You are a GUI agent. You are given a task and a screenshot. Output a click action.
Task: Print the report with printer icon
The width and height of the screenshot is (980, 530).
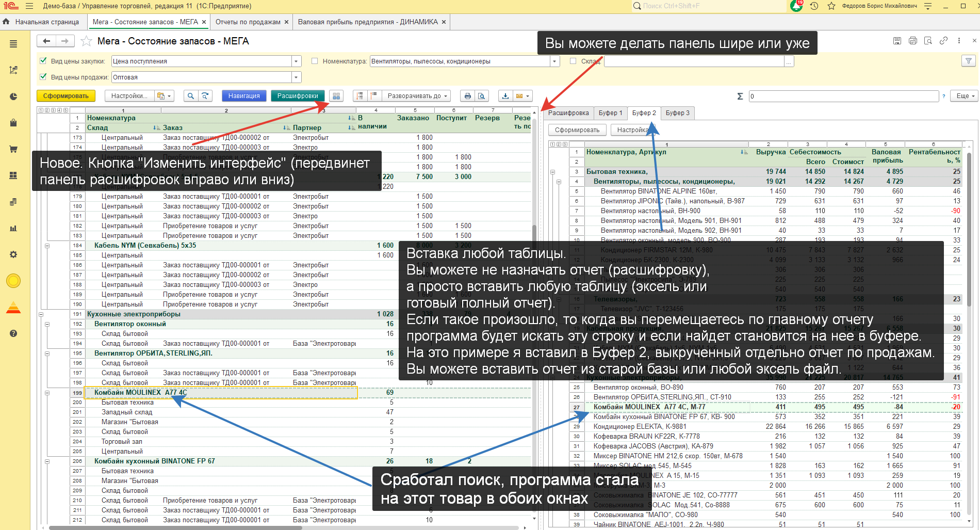467,96
